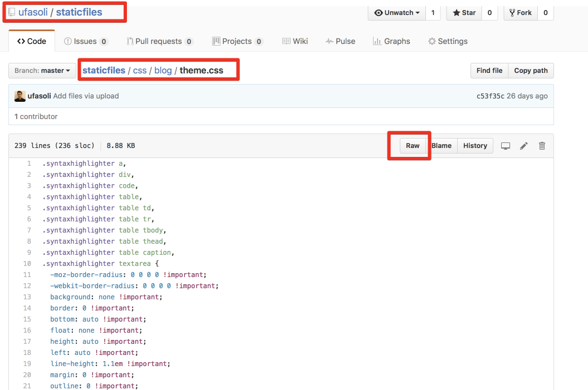Click the repository book icon beside ufasoli
588x390 pixels.
(x=12, y=12)
